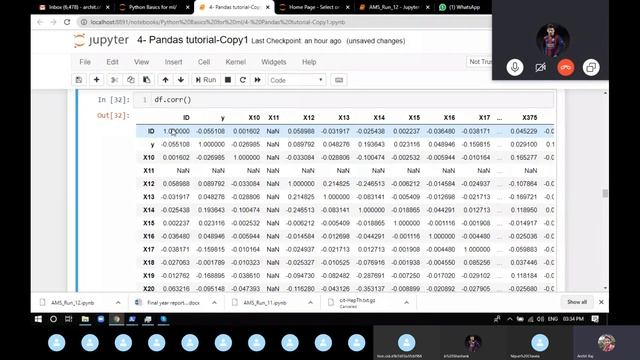Open File Explorer on the taskbar

pyautogui.click(x=85, y=319)
